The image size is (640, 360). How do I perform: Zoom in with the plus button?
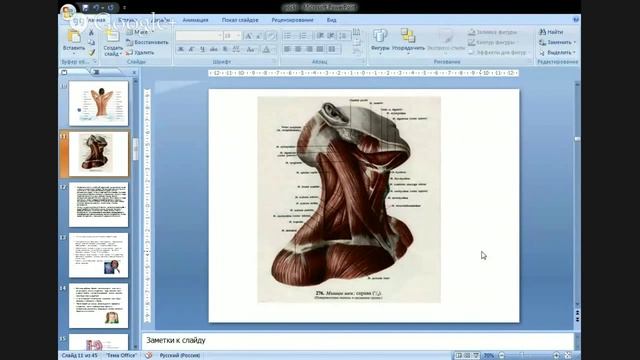pos(556,356)
